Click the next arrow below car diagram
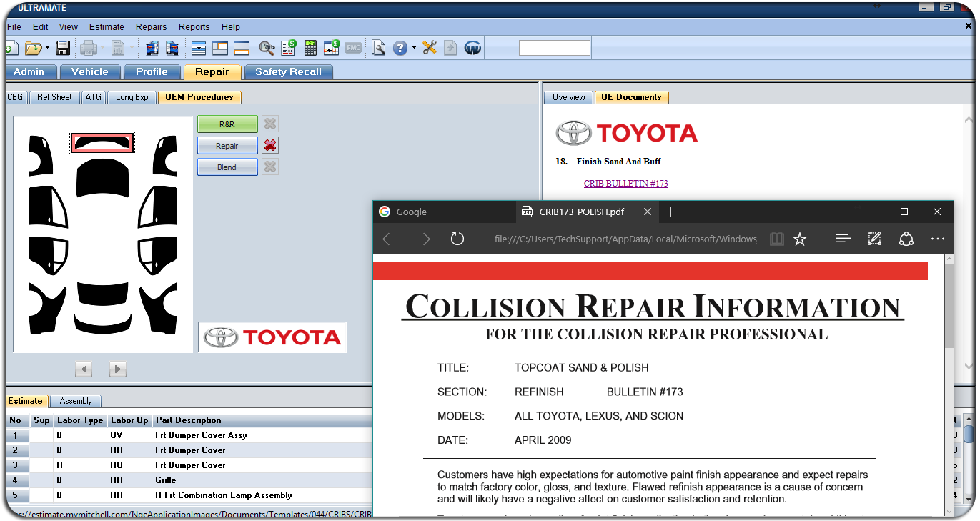 click(118, 369)
